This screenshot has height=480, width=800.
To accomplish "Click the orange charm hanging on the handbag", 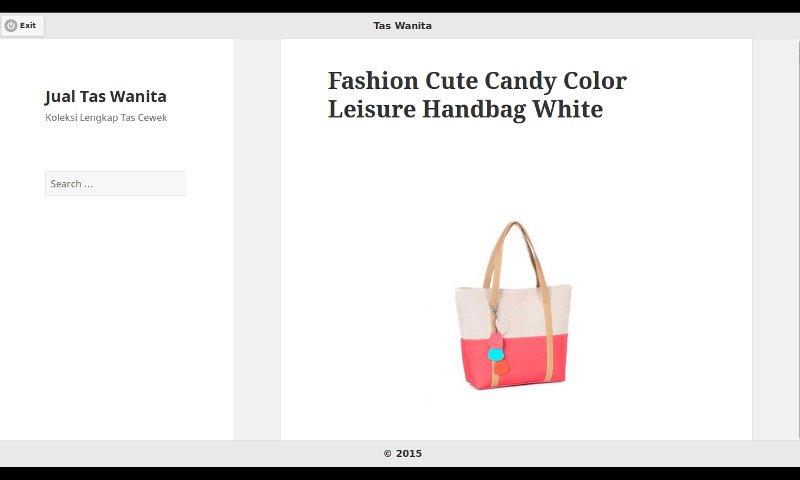I will [502, 368].
